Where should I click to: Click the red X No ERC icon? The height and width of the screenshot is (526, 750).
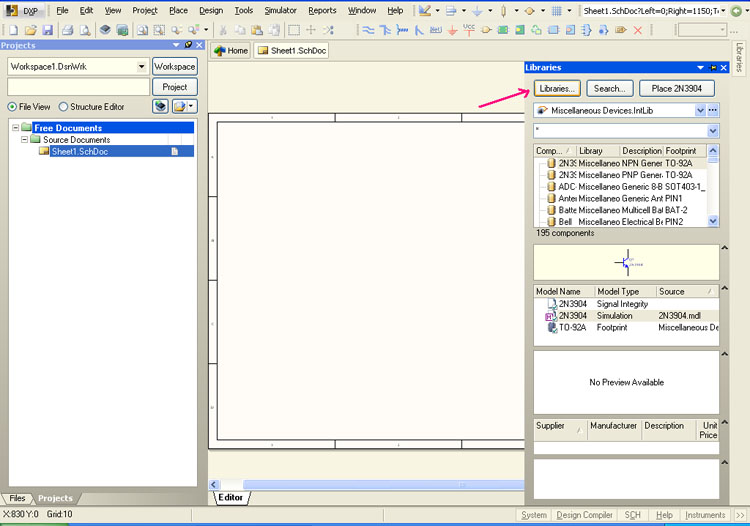pyautogui.click(x=637, y=30)
